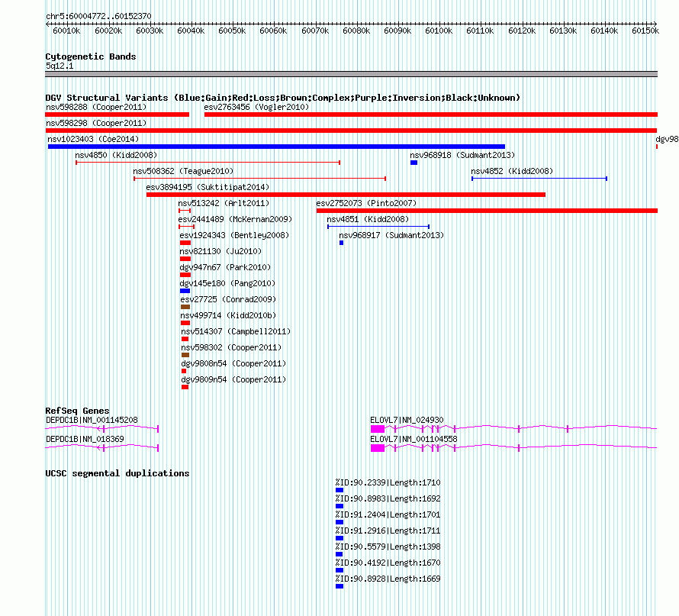Viewport: 679px width, 616px height.
Task: Click the red esv2752073 loss bar
Action: click(x=488, y=211)
